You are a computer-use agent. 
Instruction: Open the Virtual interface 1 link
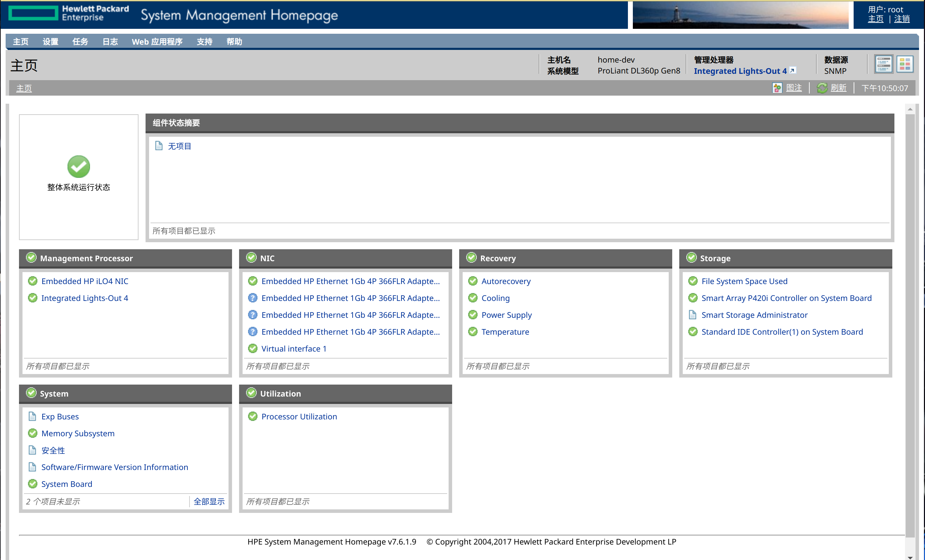[x=294, y=349]
